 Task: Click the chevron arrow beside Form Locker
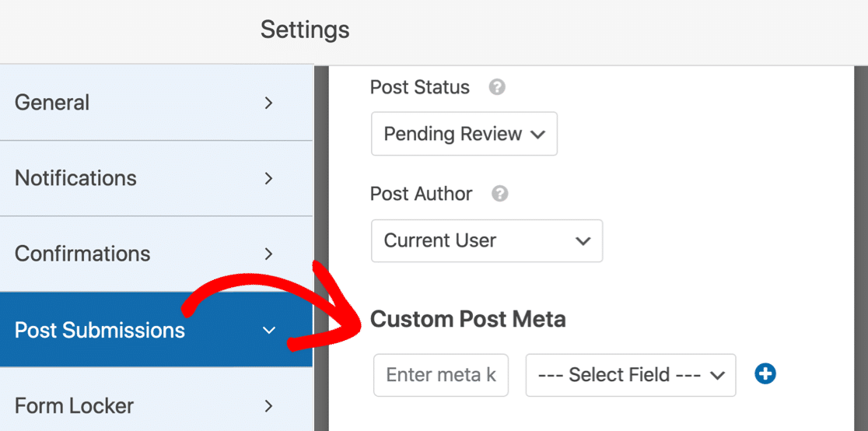coord(268,406)
